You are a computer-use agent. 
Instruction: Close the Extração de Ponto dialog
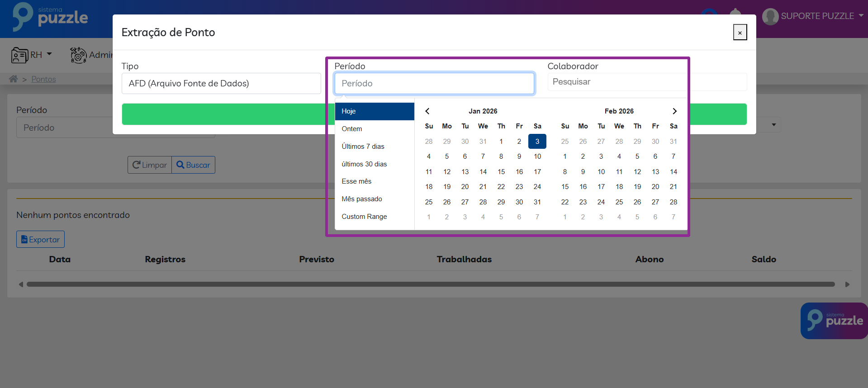click(740, 33)
